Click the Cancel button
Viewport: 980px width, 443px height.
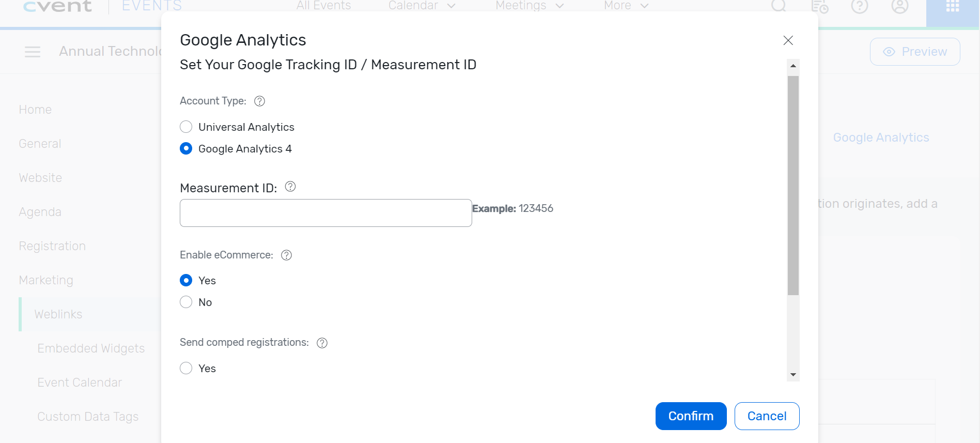[x=767, y=416]
